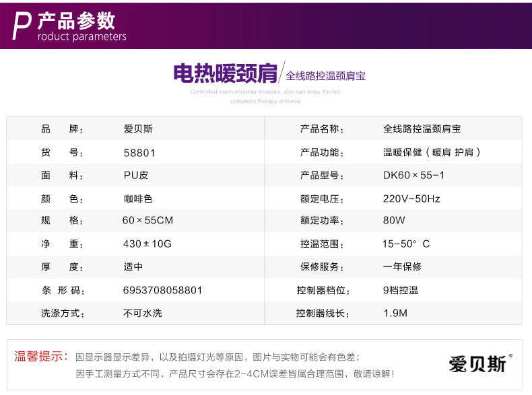532x395 pixels.
Task: Click the temperature range value 15-50°C
Action: point(406,244)
